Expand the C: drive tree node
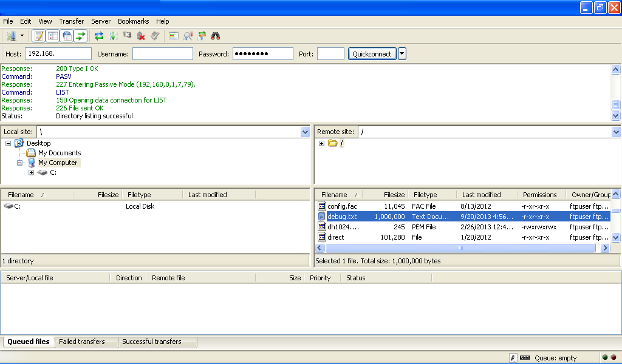The width and height of the screenshot is (622, 364). pyautogui.click(x=32, y=173)
